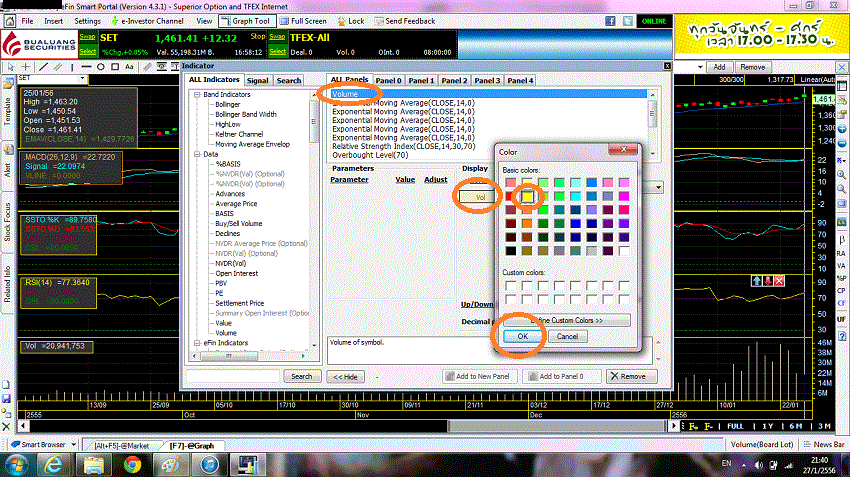Screen dimensions: 850x477
Task: Open the home icon in menu bar
Action: click(x=10, y=21)
